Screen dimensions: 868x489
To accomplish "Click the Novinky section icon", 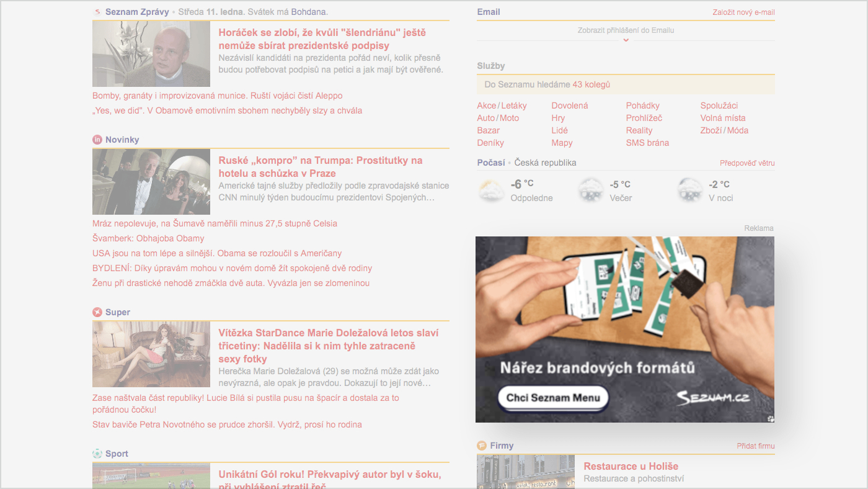I will [x=97, y=140].
